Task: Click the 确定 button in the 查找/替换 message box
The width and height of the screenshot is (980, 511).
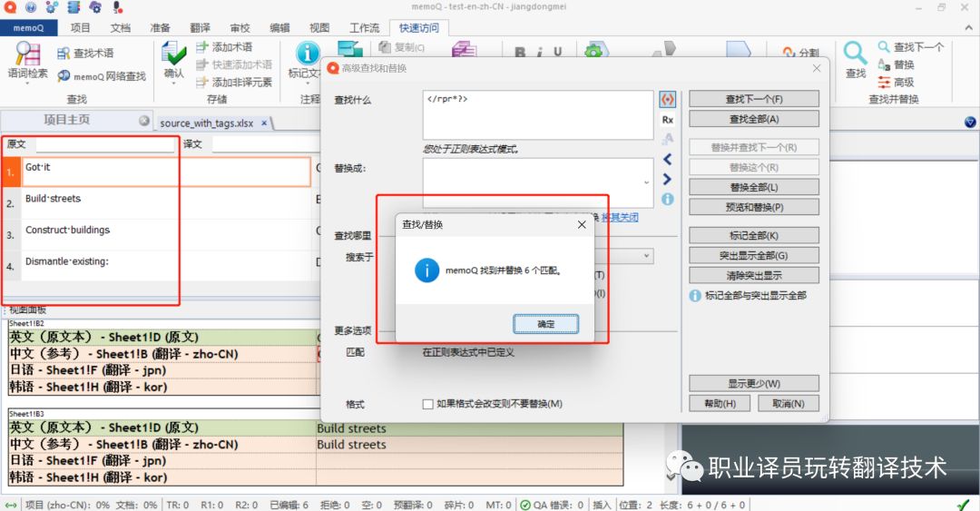Action: (545, 324)
